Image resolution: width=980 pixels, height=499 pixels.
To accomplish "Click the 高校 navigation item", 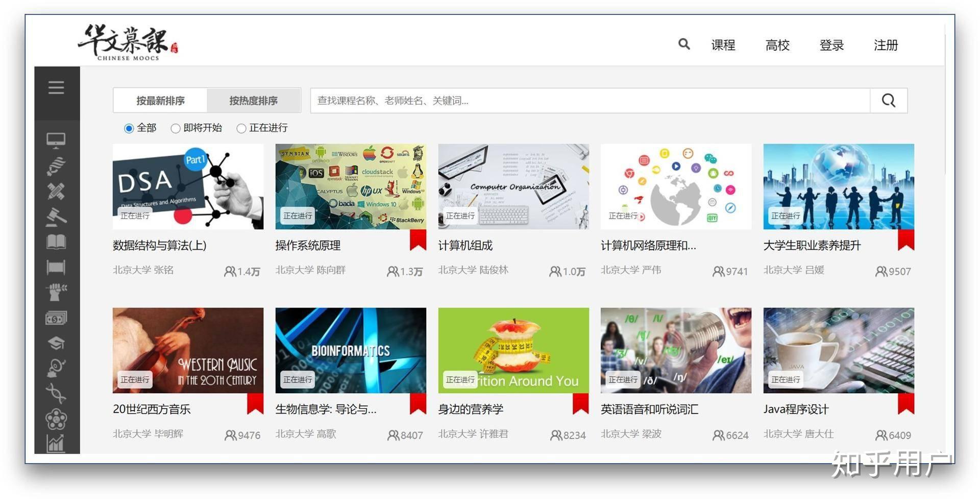I will (x=777, y=45).
